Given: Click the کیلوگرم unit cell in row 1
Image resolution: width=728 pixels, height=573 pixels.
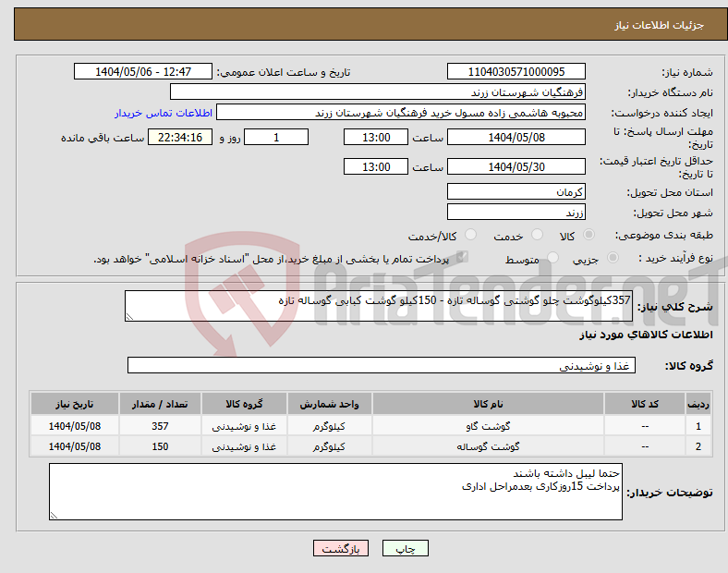Looking at the screenshot, I should tap(329, 426).
